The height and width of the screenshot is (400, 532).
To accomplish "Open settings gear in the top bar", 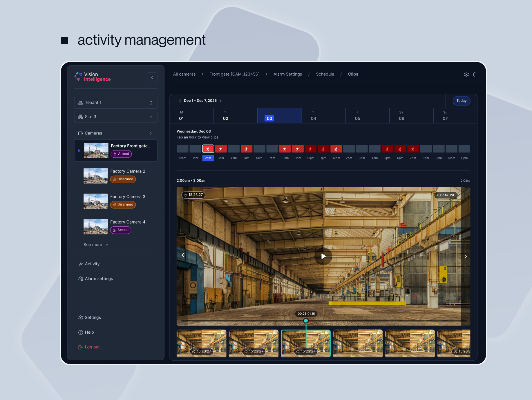I will point(466,74).
